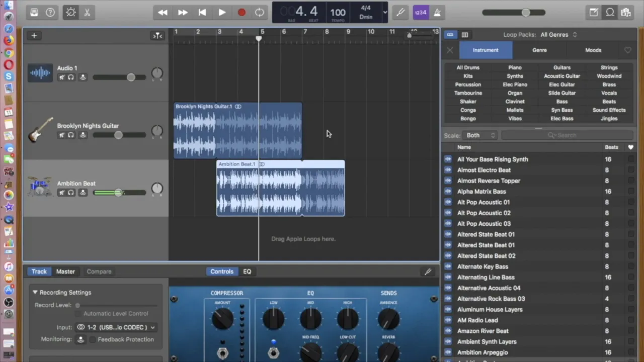Open Quick Help question mark button
The image size is (644, 362).
click(50, 13)
